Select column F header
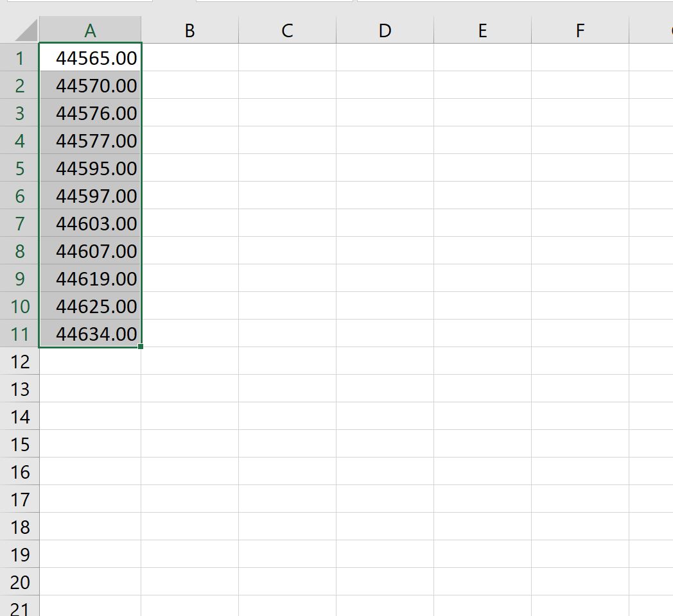Image resolution: width=673 pixels, height=616 pixels. coord(580,30)
